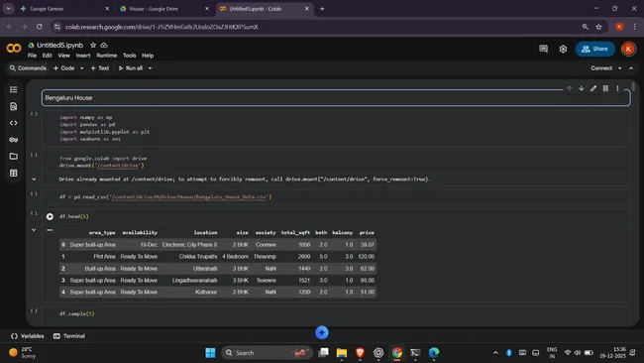Open a new browser tab
This screenshot has width=644, height=363.
pyautogui.click(x=322, y=9)
